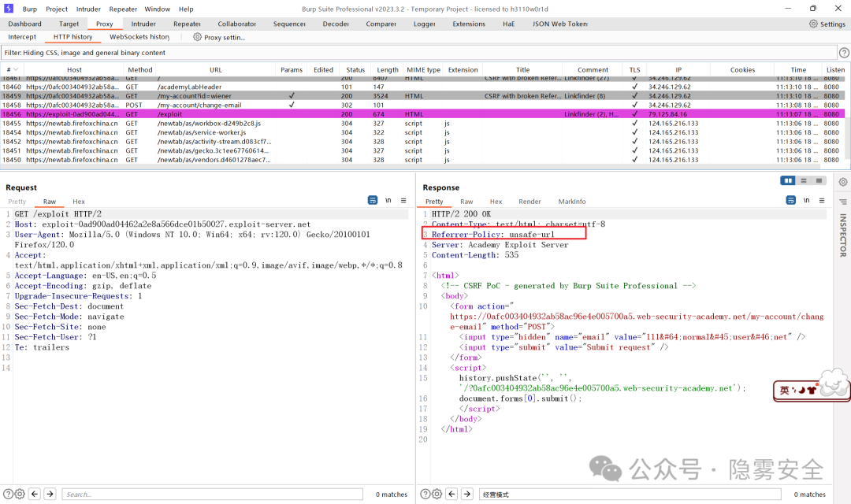Open the Repeater menu in menu bar
Image resolution: width=851 pixels, height=504 pixels.
(x=123, y=9)
